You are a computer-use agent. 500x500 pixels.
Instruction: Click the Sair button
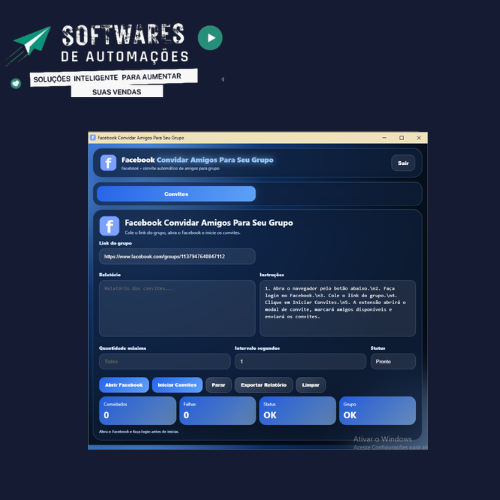[403, 163]
